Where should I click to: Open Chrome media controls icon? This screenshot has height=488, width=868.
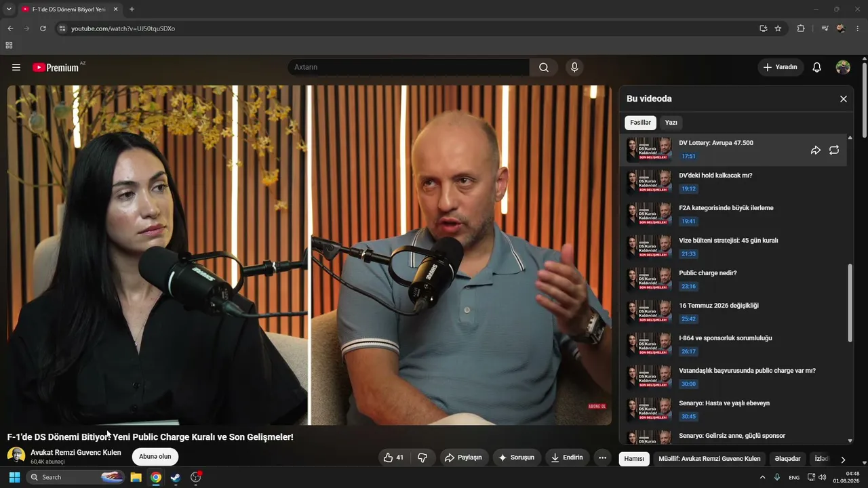point(825,28)
